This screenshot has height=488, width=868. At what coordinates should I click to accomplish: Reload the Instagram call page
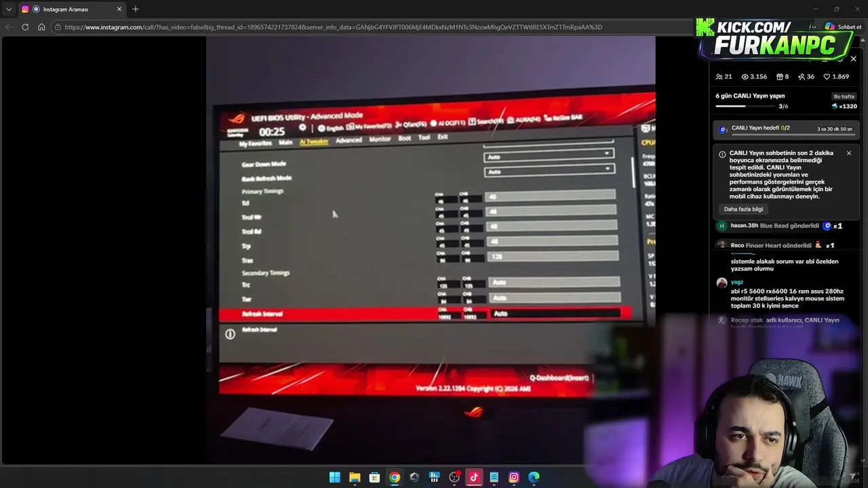coord(25,27)
